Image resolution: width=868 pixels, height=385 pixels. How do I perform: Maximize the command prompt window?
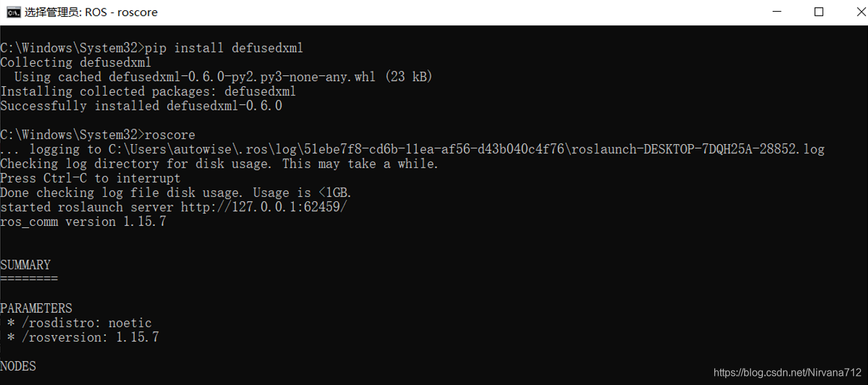819,12
